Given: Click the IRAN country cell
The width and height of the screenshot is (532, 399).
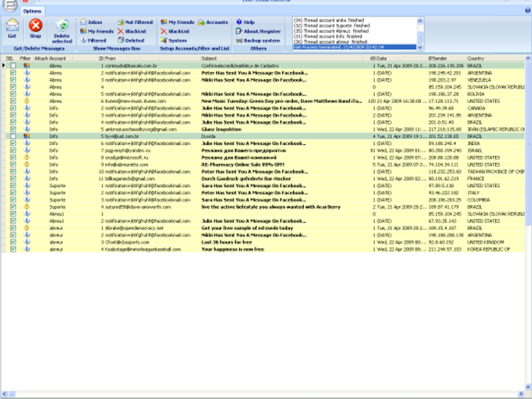Looking at the screenshot, I should point(496,129).
